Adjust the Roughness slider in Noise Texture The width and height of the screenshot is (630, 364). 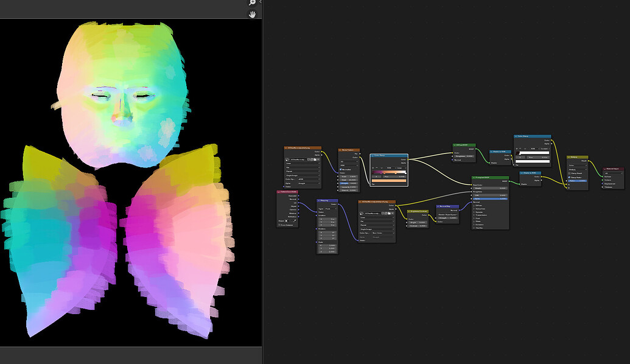tap(349, 183)
